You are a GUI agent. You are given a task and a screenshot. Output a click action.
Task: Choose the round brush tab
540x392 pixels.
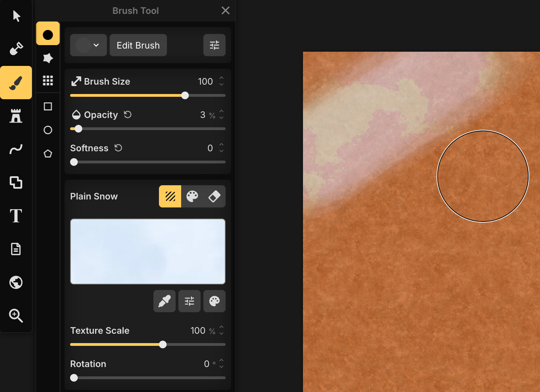click(48, 35)
